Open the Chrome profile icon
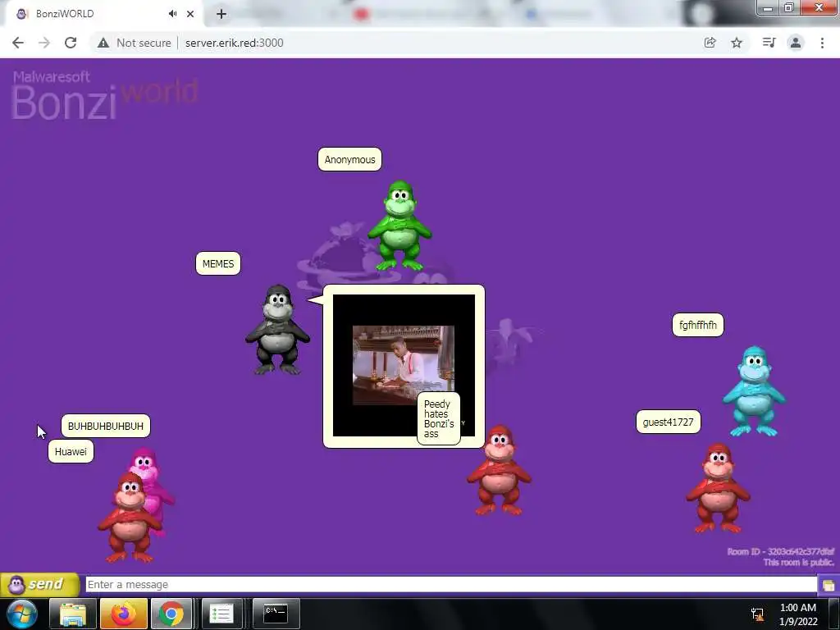 (x=796, y=43)
